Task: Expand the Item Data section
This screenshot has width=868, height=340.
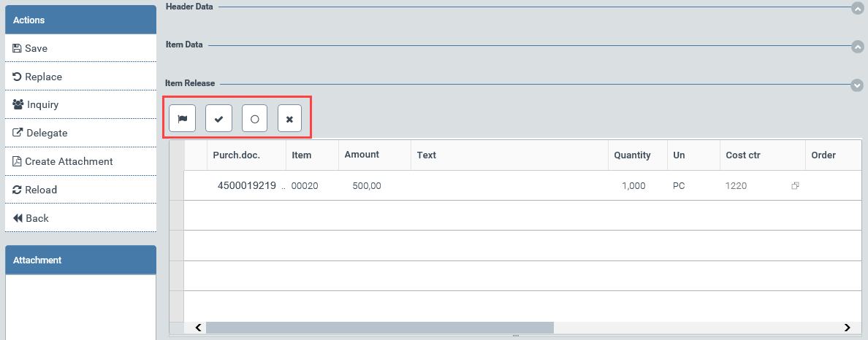Action: [857, 46]
